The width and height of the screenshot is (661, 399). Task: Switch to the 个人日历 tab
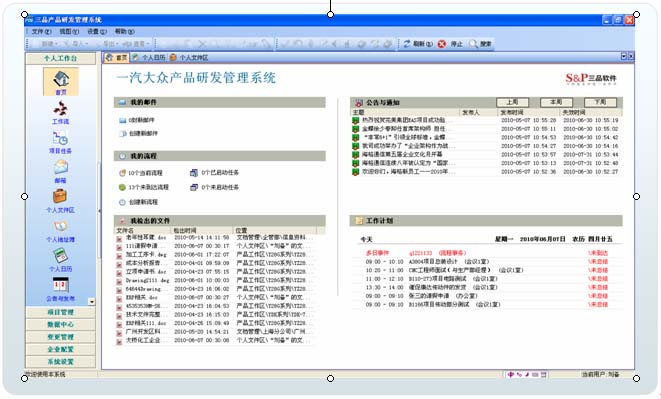tap(148, 57)
